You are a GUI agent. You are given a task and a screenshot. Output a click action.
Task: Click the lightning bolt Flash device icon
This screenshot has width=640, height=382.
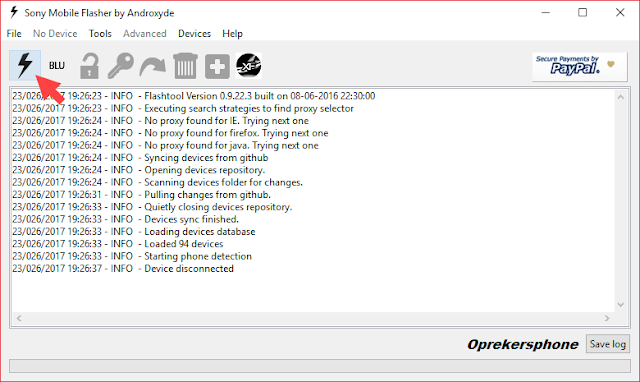[x=25, y=65]
